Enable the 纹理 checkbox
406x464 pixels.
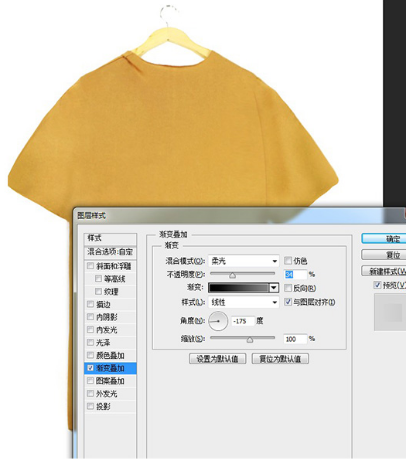coord(98,292)
